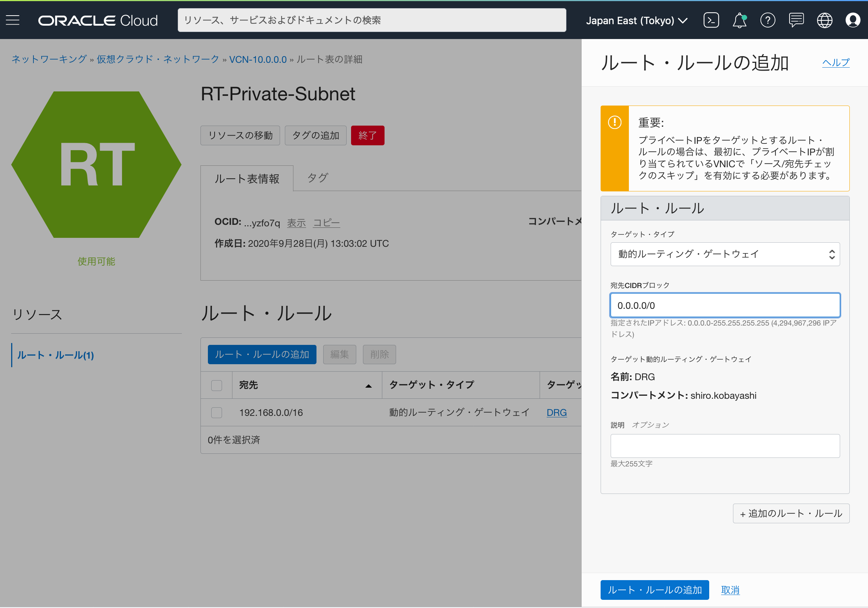Open the chat feedback icon
Screen dimensions: 868x608
[x=796, y=20]
